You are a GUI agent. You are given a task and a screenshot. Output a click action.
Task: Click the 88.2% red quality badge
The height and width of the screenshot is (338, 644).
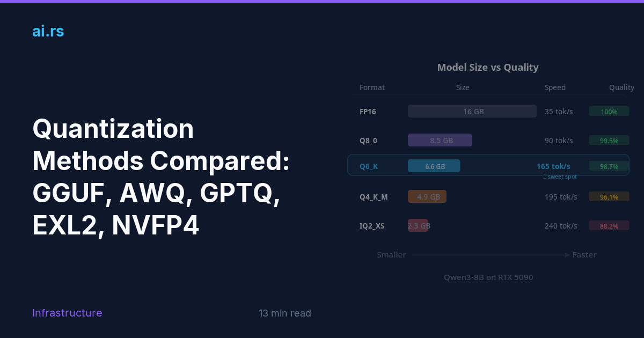[x=609, y=226]
